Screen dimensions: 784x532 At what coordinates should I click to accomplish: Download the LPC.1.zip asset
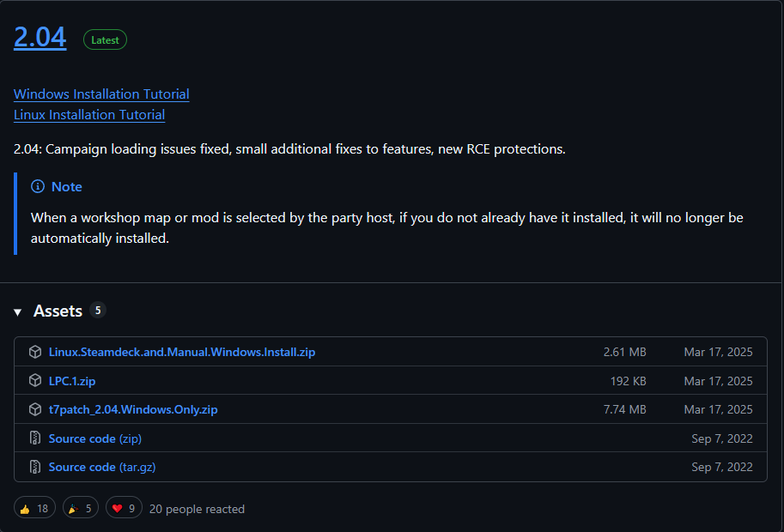[x=72, y=381]
